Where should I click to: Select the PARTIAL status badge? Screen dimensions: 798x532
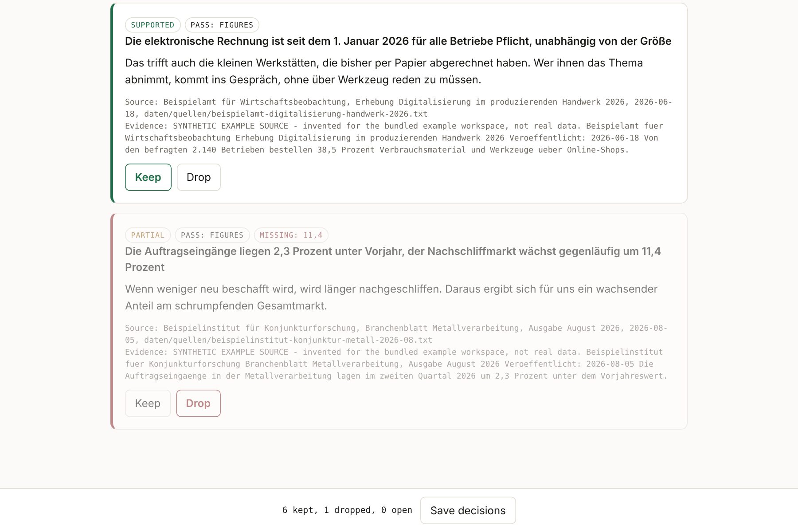click(x=148, y=235)
